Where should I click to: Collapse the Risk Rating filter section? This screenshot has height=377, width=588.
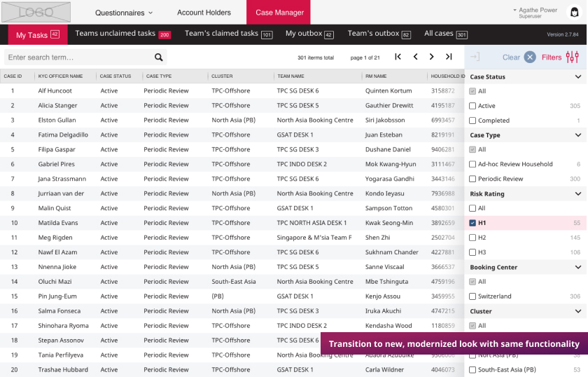[x=577, y=194]
